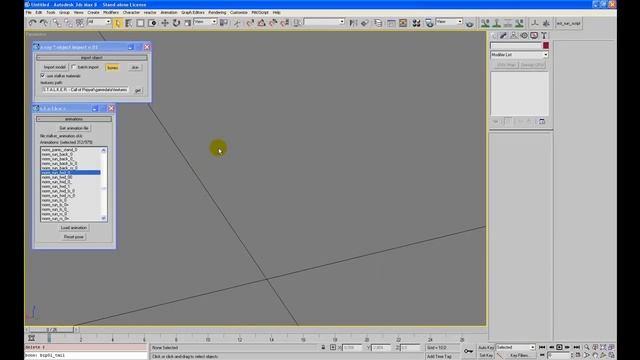The width and height of the screenshot is (640, 360).
Task: Click the Quick Render teapot icon
Action: point(470,24)
